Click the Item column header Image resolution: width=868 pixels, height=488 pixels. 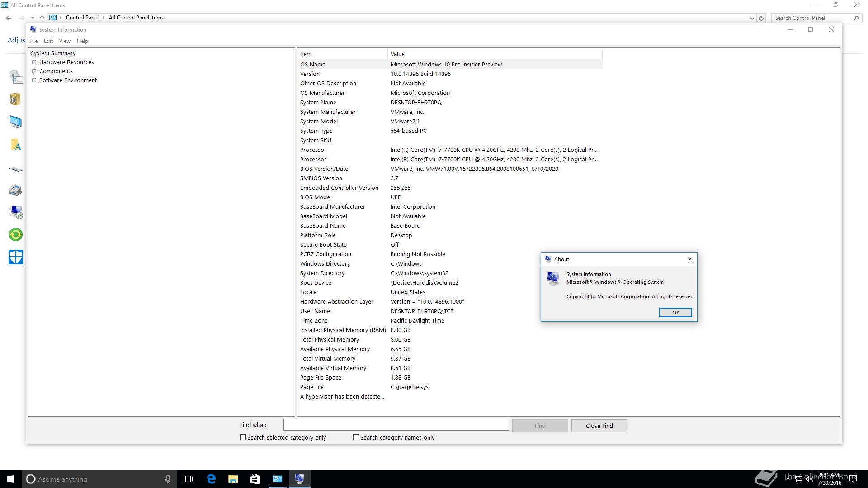pyautogui.click(x=343, y=54)
